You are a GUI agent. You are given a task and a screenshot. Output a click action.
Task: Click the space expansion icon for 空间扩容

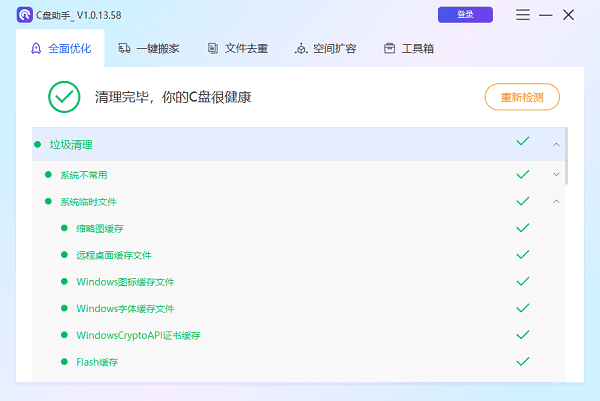(x=301, y=49)
